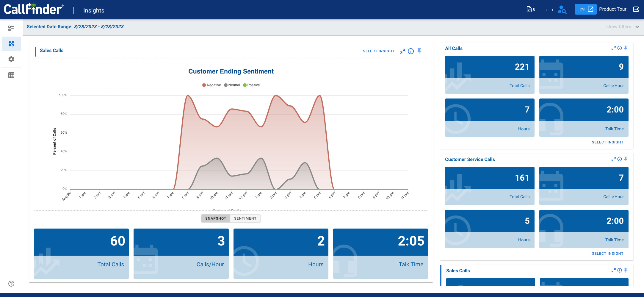Image resolution: width=644 pixels, height=297 pixels.
Task: Click the user search icon in header
Action: [562, 10]
